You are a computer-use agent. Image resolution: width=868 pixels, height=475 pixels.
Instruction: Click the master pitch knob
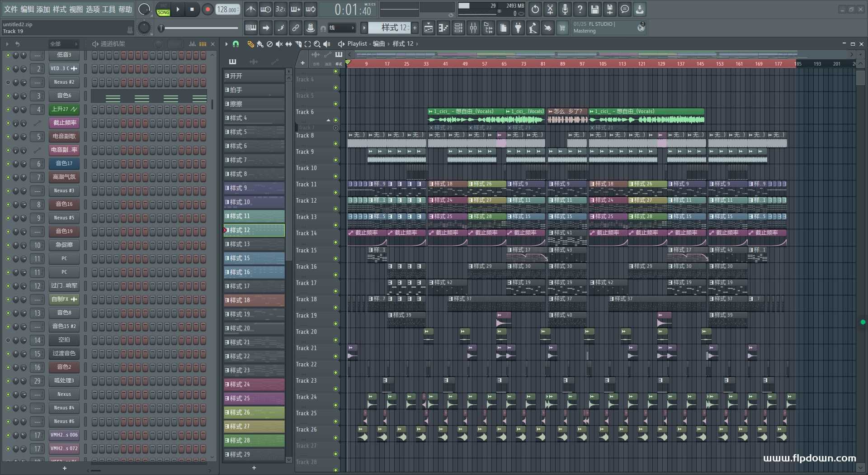(144, 28)
